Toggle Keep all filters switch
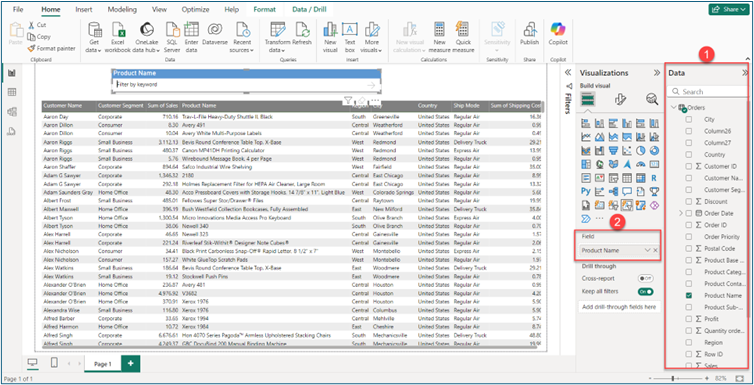 click(x=645, y=291)
